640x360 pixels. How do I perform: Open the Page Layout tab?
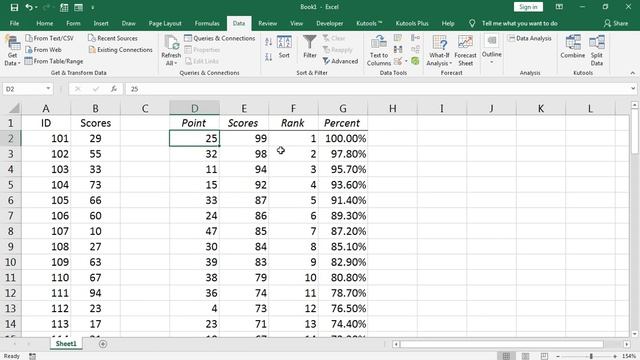pyautogui.click(x=165, y=23)
